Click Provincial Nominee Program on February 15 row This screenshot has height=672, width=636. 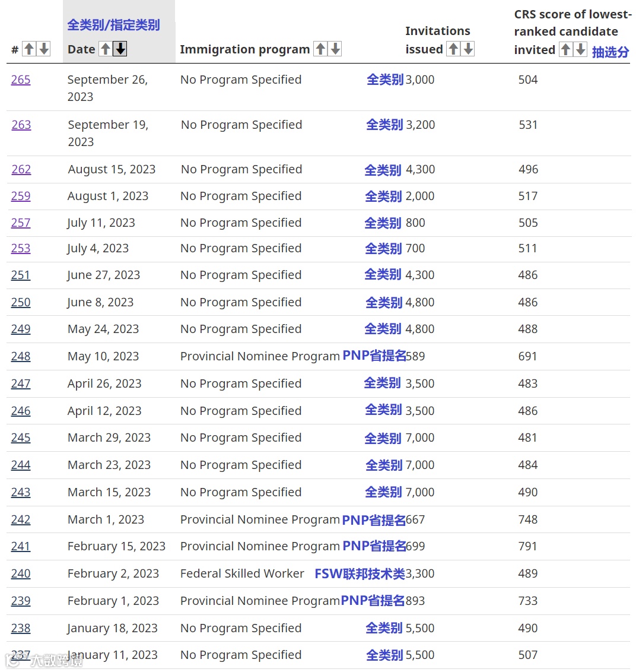click(x=260, y=546)
